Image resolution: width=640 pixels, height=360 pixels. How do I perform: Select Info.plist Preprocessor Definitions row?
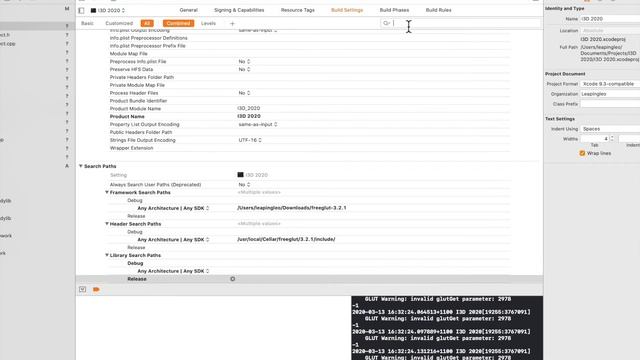click(x=293, y=38)
